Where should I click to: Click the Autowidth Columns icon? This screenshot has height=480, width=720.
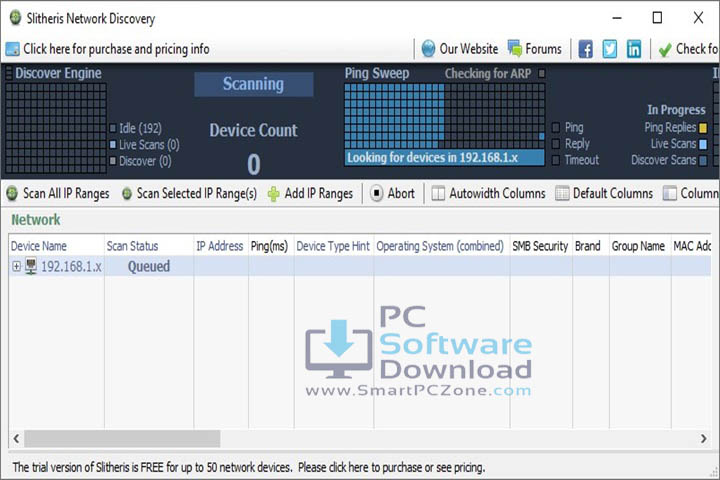[x=438, y=193]
